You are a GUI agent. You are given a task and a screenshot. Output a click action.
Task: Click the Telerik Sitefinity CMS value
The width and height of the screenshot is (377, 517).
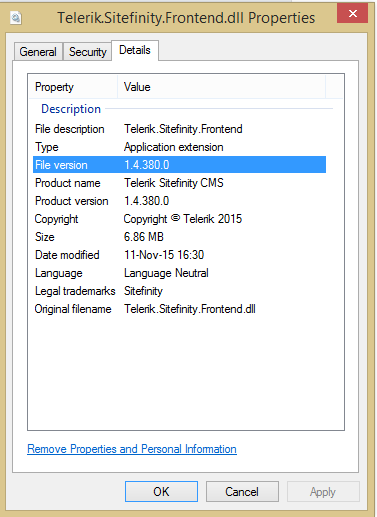click(174, 183)
